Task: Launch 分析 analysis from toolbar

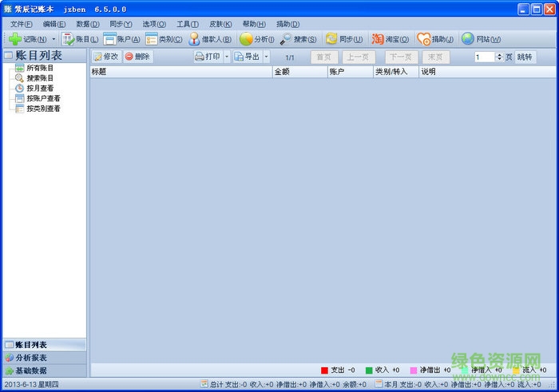Action: click(x=246, y=39)
